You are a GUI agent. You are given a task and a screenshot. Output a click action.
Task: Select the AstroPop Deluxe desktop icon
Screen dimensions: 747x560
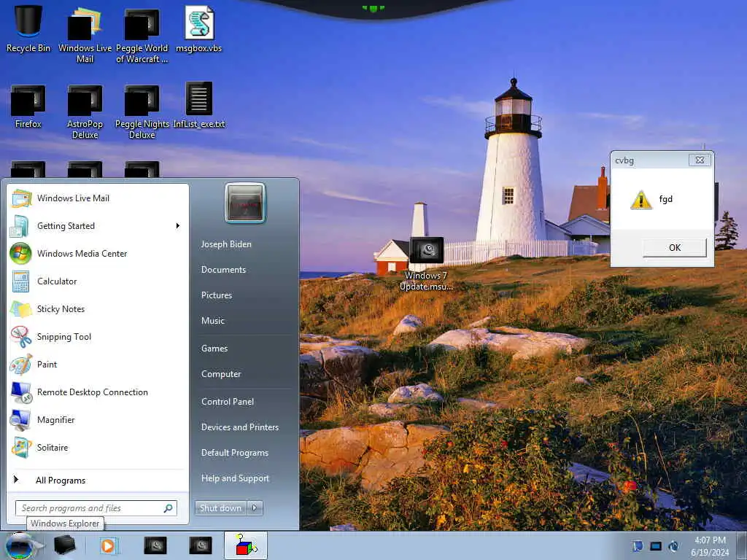click(x=85, y=112)
